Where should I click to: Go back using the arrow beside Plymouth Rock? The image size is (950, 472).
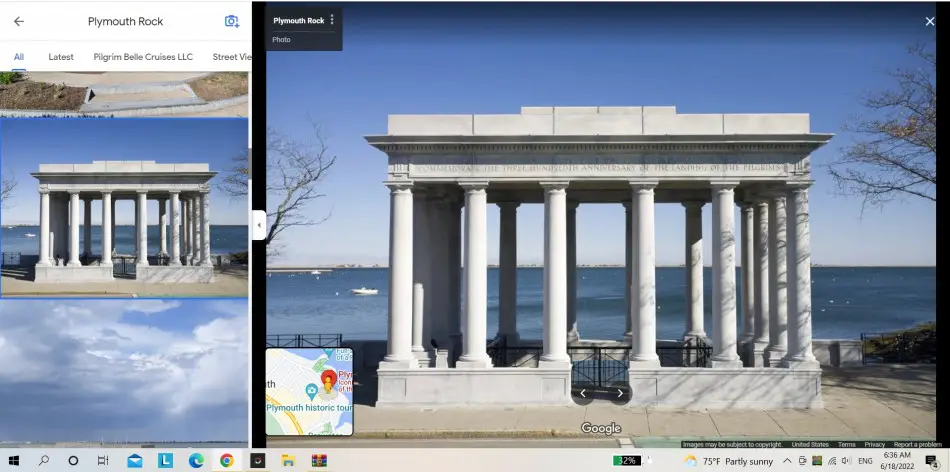point(19,21)
